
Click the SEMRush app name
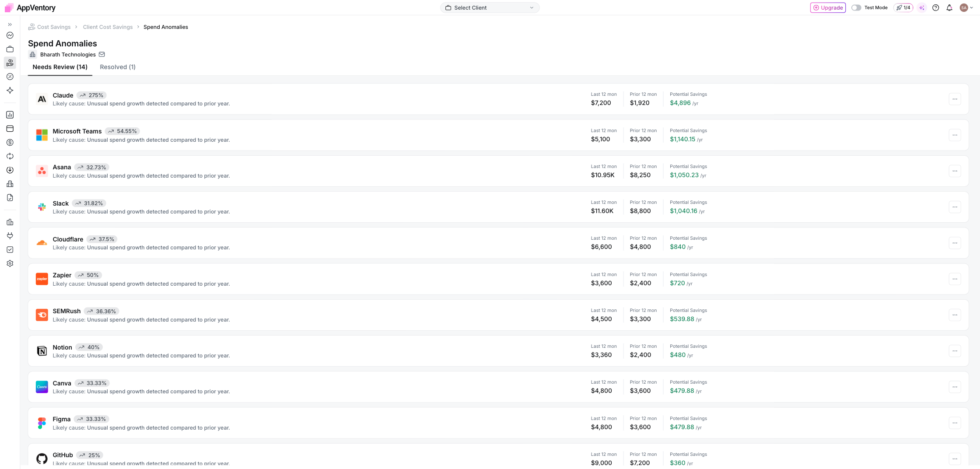coord(66,311)
